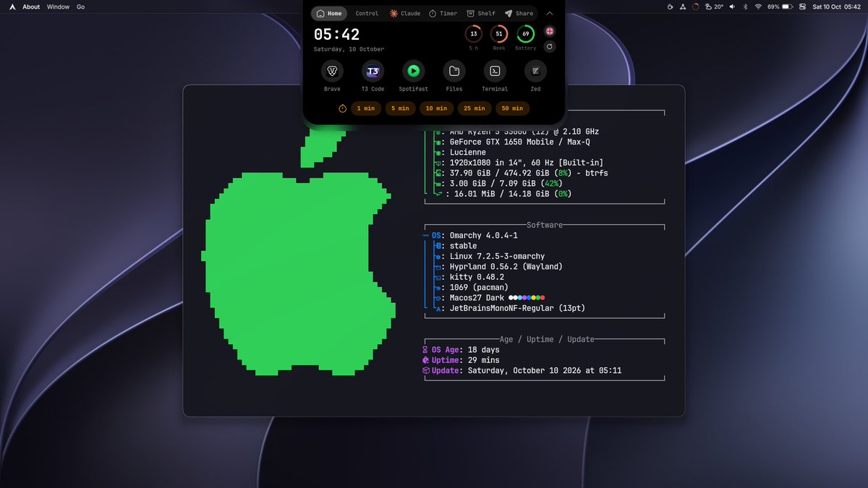
Task: Click the orange stopwatch icon before 1 min
Action: pyautogui.click(x=343, y=108)
